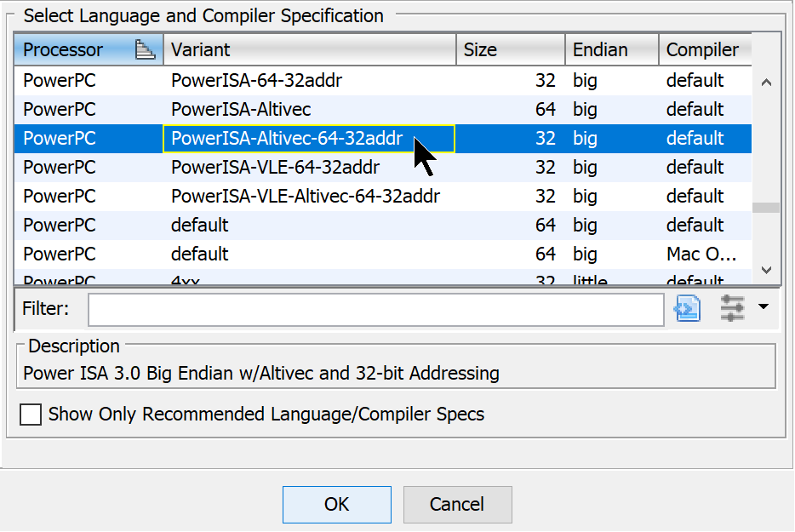Click the sort arrow icon on Processor header
This screenshot has width=795, height=532.
(x=146, y=49)
